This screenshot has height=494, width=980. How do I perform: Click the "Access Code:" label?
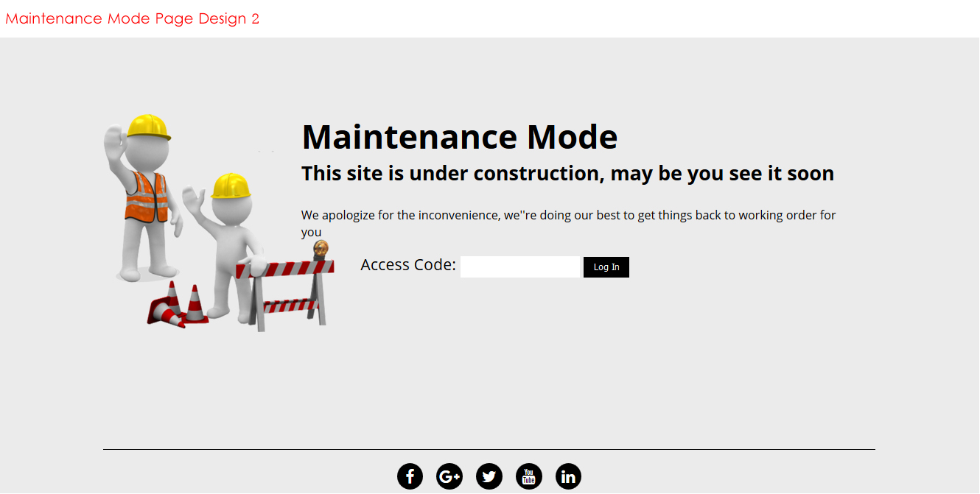click(x=408, y=265)
